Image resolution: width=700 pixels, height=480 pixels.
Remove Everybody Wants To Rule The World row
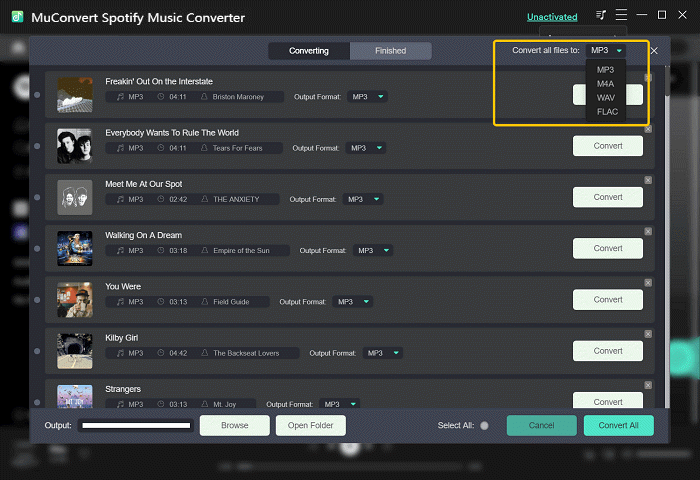(648, 129)
